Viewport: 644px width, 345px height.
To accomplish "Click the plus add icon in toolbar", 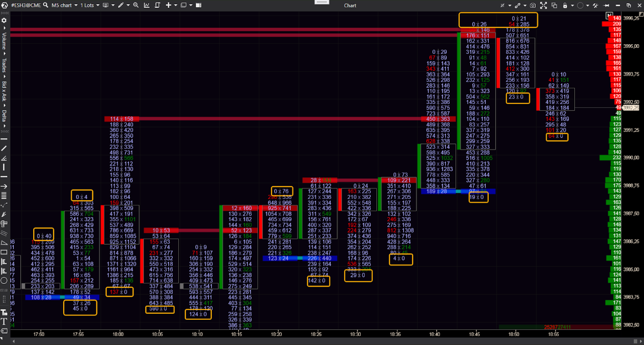I will coord(168,5).
